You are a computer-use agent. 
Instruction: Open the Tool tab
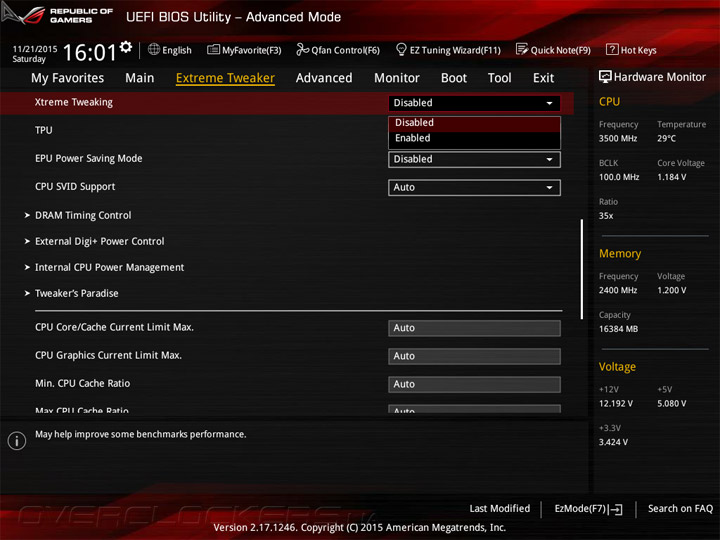coord(500,78)
